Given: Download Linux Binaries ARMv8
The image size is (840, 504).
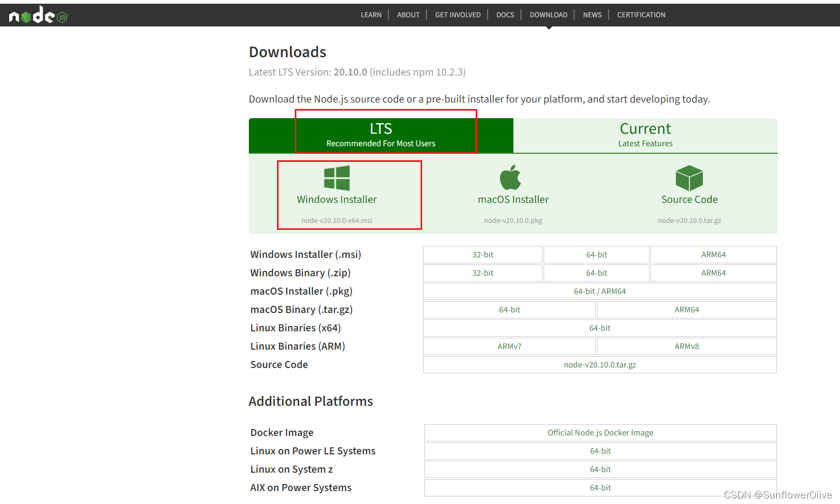Looking at the screenshot, I should point(687,346).
